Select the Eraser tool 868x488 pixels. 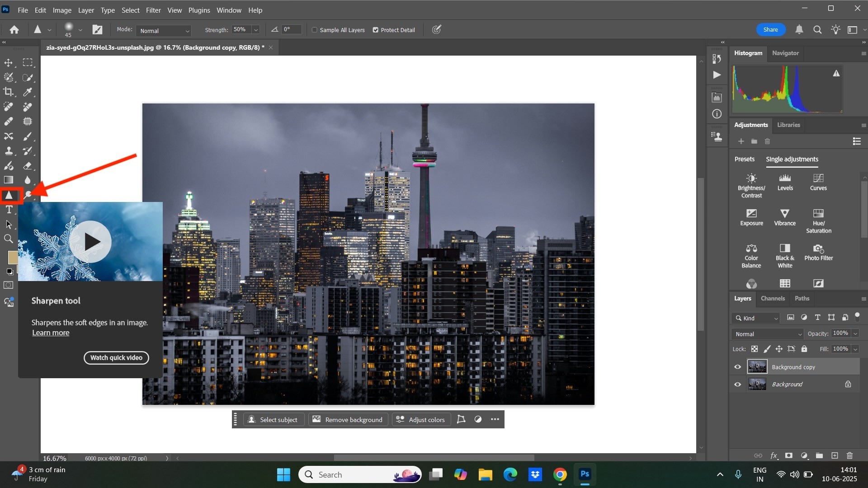point(28,166)
